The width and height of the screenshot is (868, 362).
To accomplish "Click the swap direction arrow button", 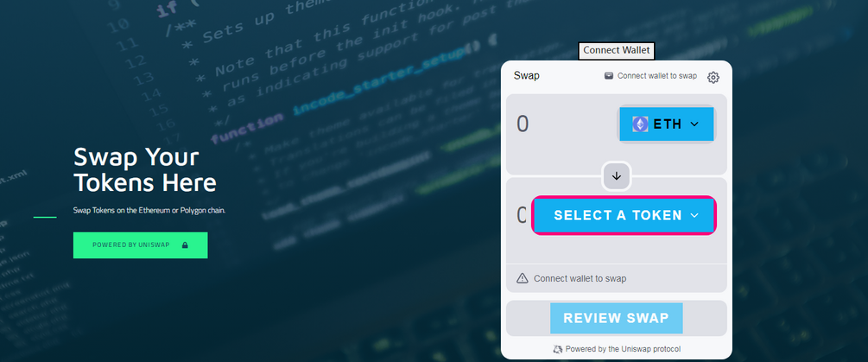I will click(x=617, y=176).
